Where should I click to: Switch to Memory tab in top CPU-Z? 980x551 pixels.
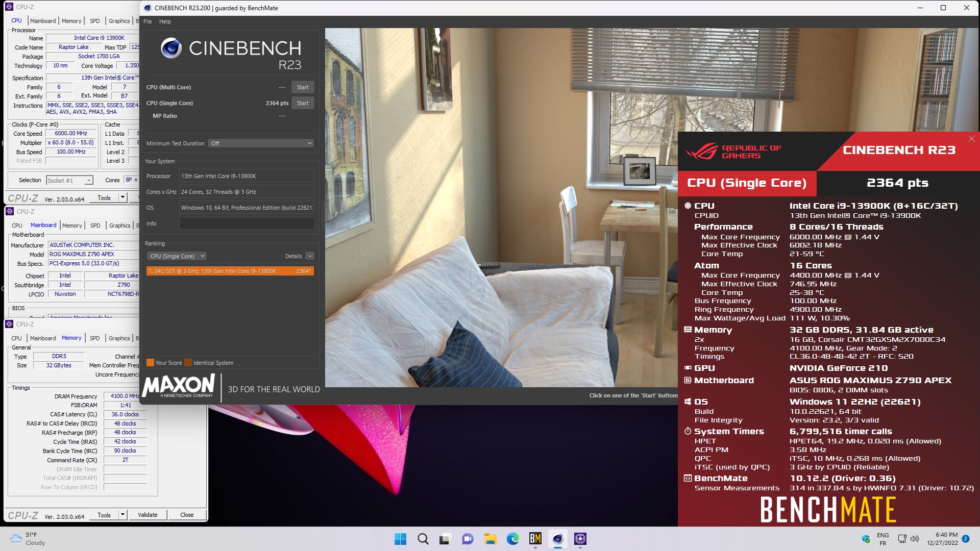[71, 21]
